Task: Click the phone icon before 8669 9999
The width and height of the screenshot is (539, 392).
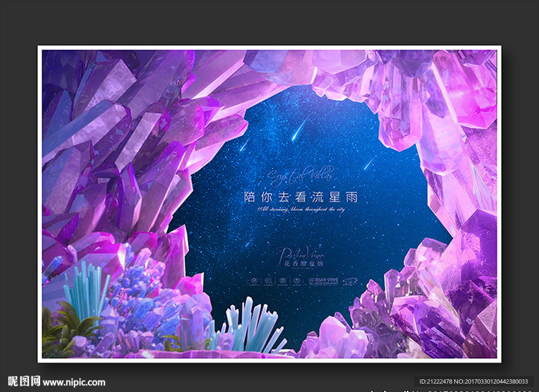Action: tap(311, 279)
